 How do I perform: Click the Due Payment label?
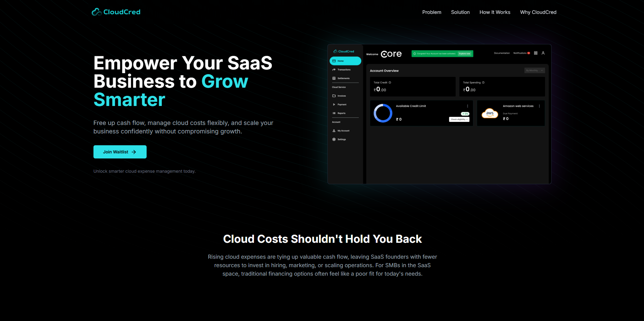click(510, 113)
